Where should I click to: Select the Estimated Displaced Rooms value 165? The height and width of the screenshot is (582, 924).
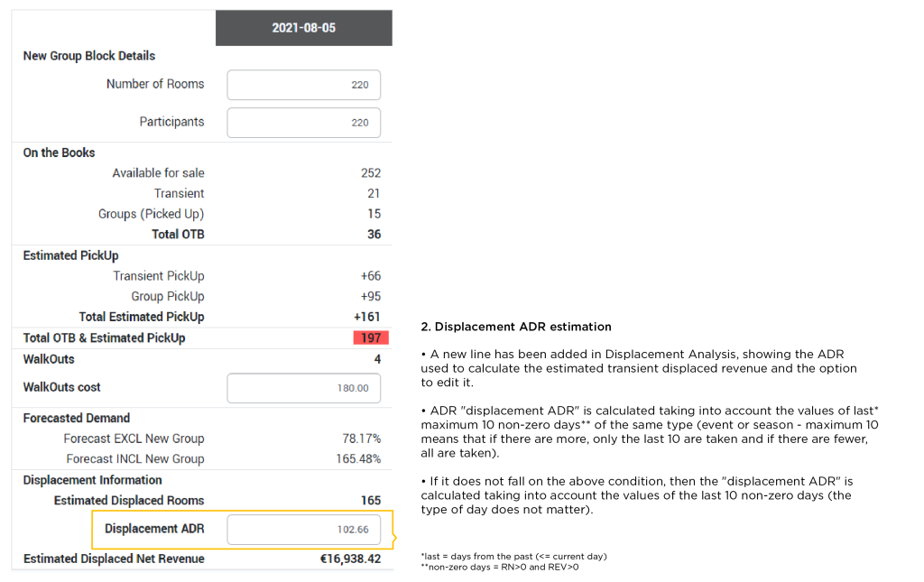(x=371, y=501)
